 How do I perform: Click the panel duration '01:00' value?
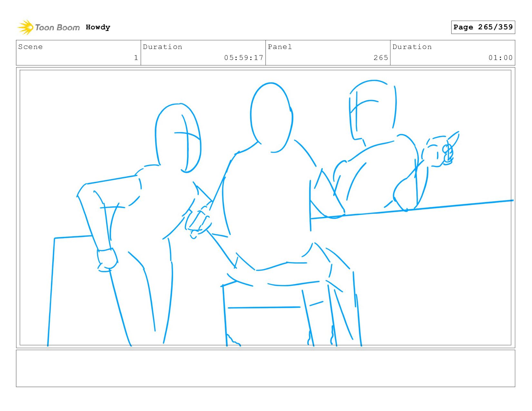[x=500, y=58]
